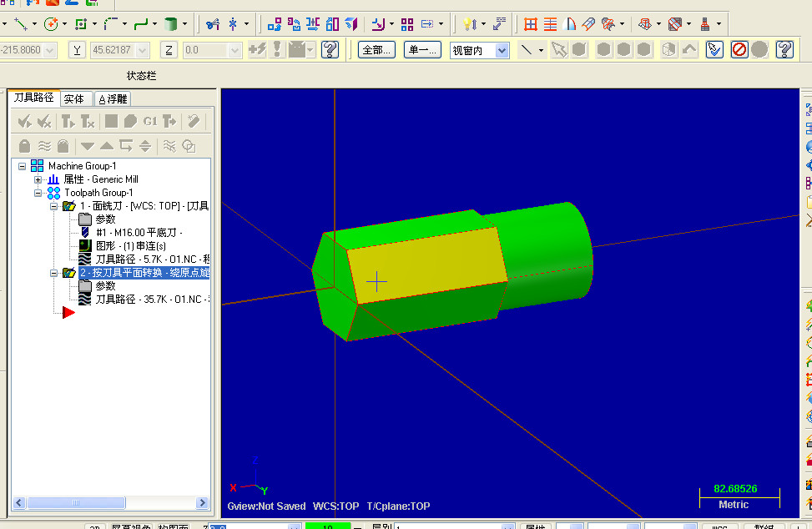
Task: Collapse operation 1 面铣刀 node
Action: tap(54, 206)
